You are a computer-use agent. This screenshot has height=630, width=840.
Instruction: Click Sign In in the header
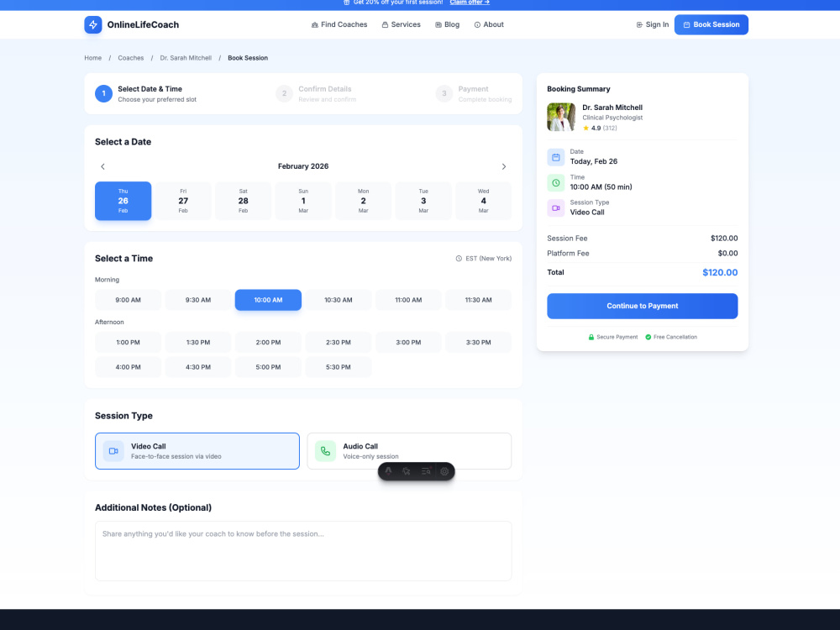653,24
